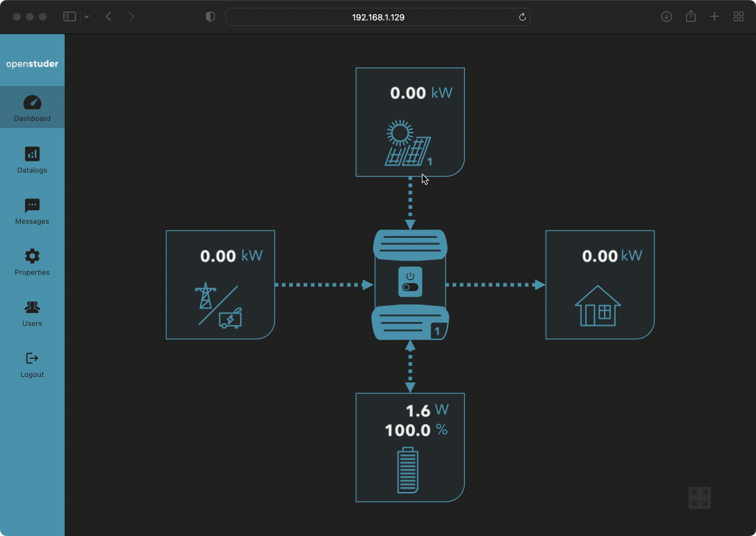Click the openstuder logo
Viewport: 756px width, 536px height.
click(32, 64)
